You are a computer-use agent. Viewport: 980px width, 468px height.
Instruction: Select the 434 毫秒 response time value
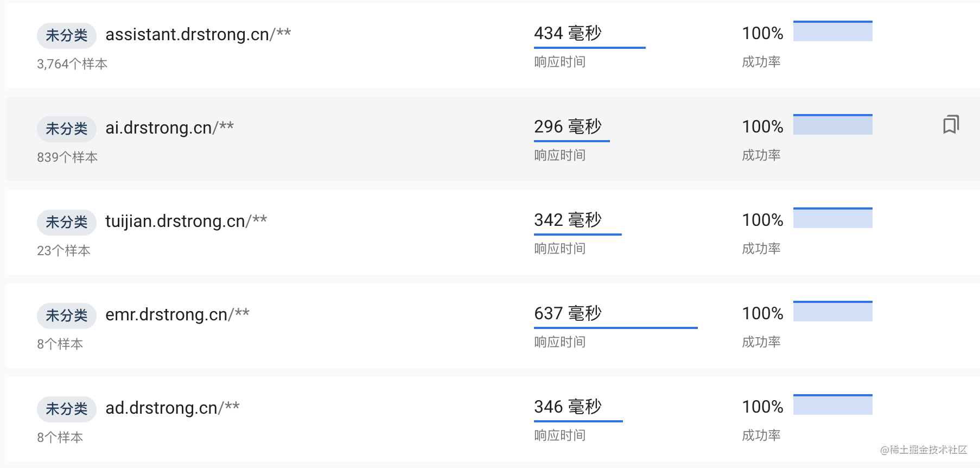568,33
